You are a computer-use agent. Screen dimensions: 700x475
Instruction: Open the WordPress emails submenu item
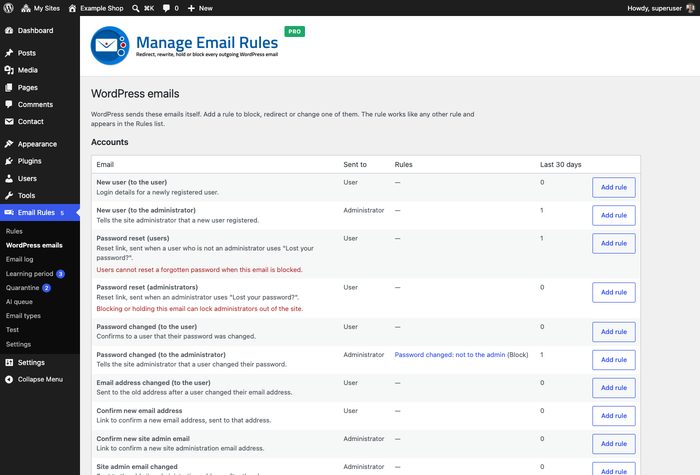coord(34,245)
